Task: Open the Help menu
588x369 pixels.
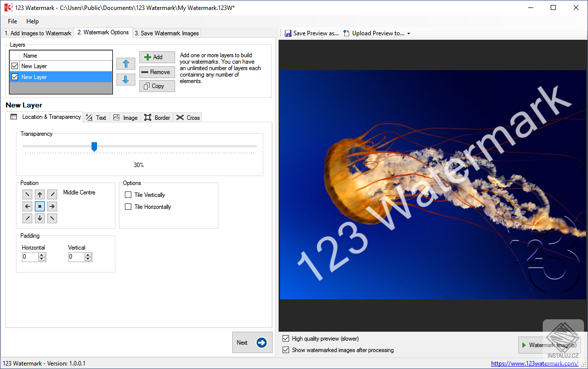Action: [x=32, y=21]
